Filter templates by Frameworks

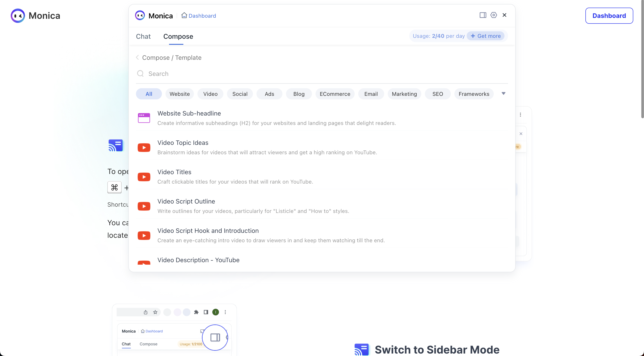[x=474, y=94]
